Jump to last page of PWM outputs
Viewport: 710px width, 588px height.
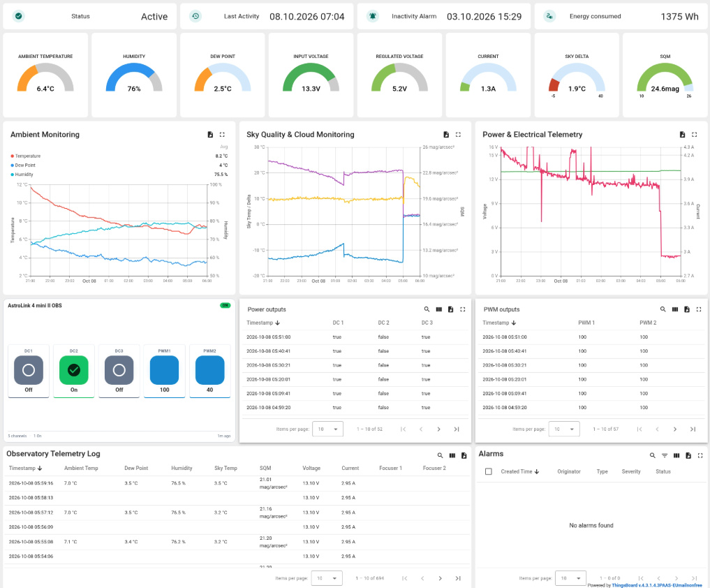693,429
